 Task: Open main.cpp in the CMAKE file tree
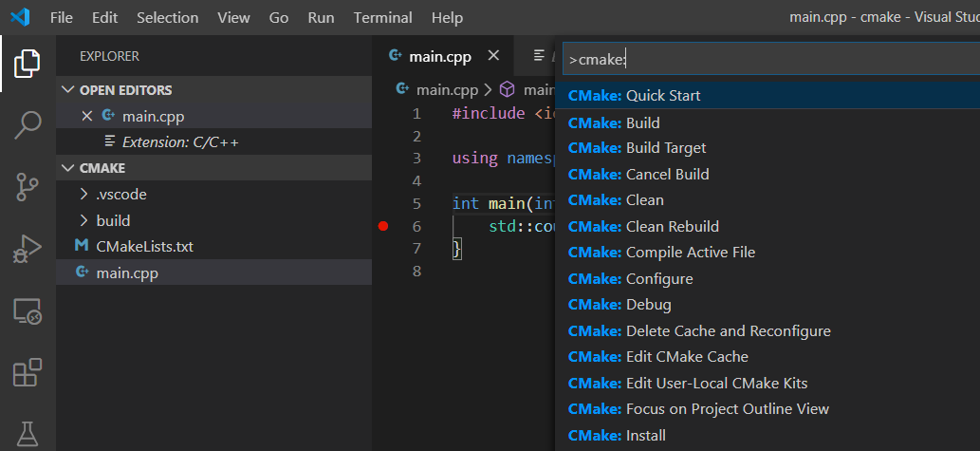213,272
